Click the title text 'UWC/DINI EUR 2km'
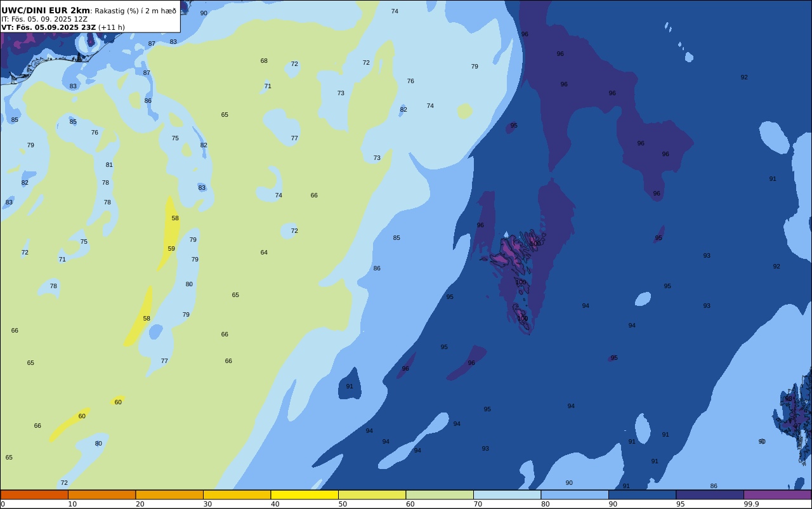 tap(46, 11)
